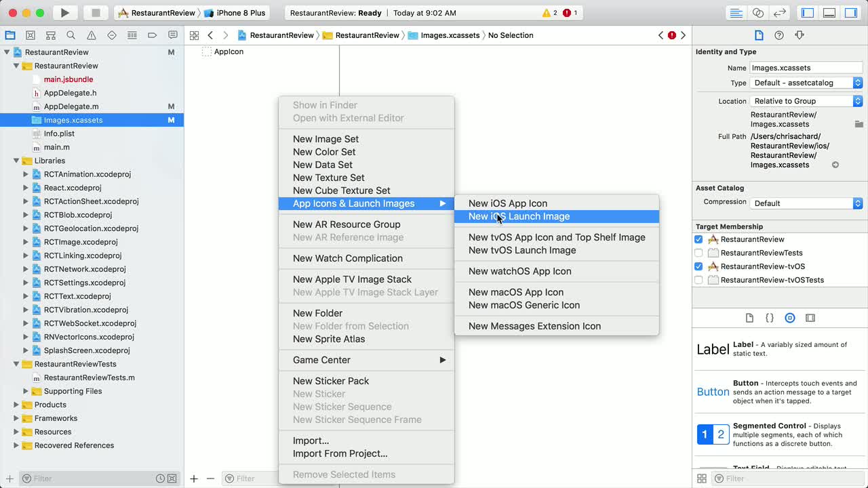The width and height of the screenshot is (868, 488).
Task: Click the Run (play) button
Action: [65, 13]
